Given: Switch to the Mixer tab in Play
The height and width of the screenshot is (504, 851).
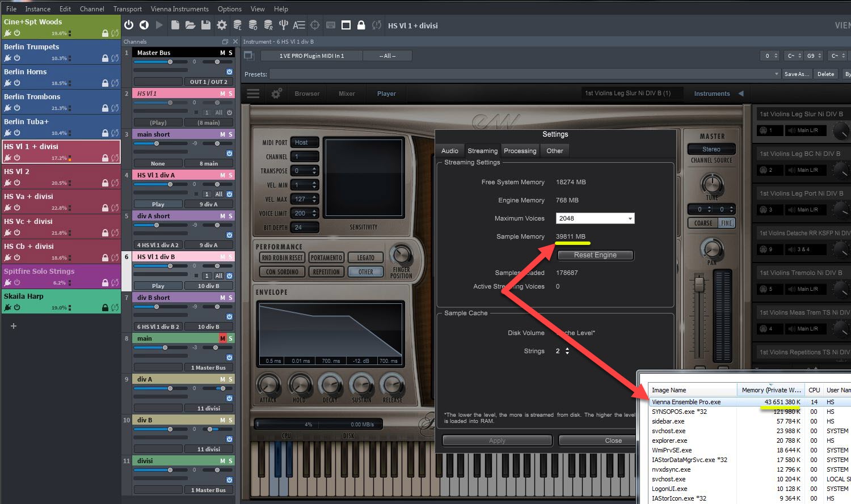Looking at the screenshot, I should pos(347,94).
